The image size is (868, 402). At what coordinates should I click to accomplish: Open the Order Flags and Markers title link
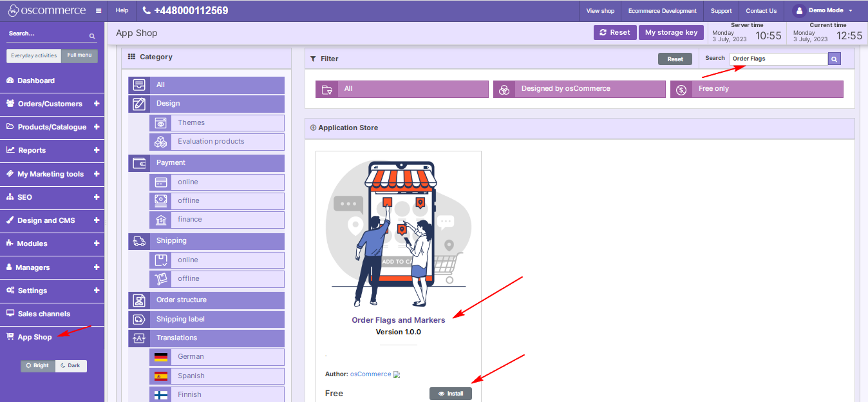point(398,320)
